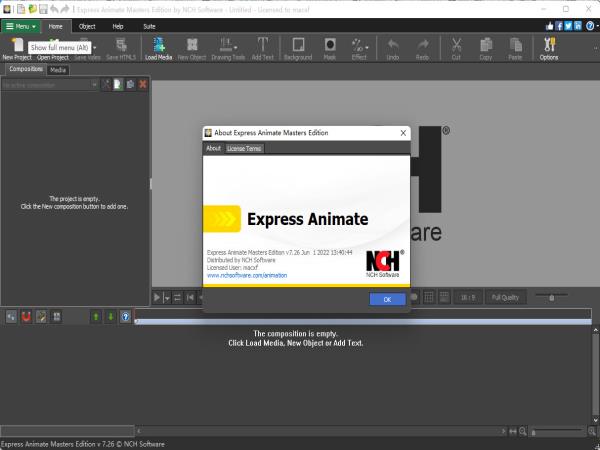Viewport: 600px width, 450px height.
Task: Click the new composition page icon
Action: coord(118,84)
